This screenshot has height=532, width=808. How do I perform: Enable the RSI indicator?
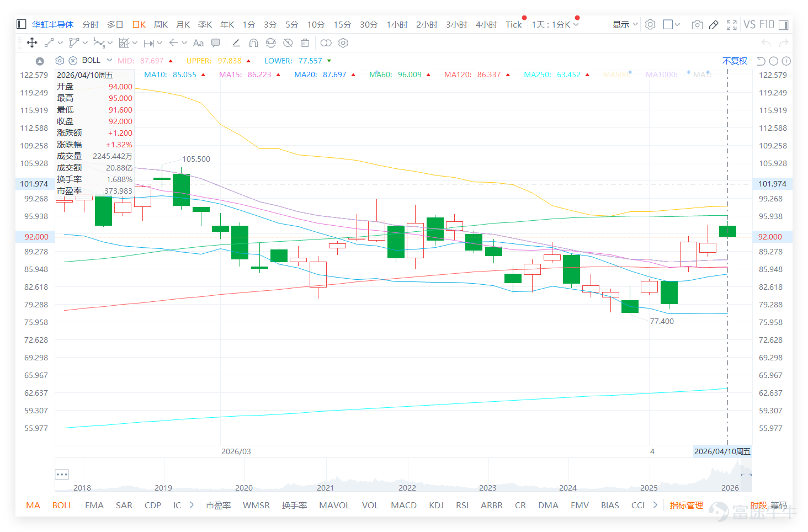point(462,505)
